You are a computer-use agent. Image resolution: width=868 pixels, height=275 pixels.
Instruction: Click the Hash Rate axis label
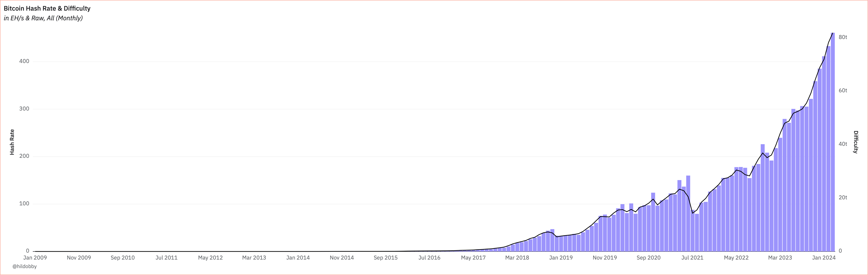coord(12,142)
